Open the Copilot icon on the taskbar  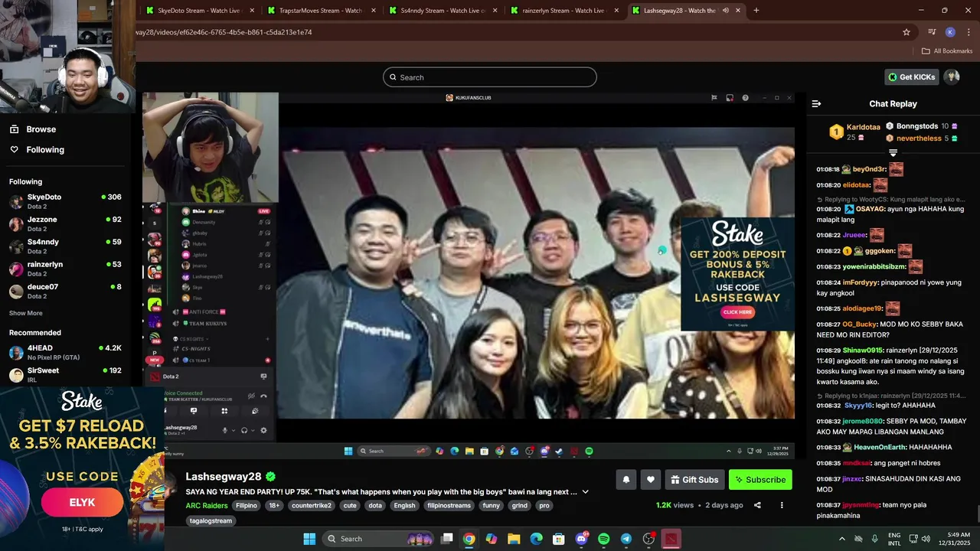coord(492,539)
